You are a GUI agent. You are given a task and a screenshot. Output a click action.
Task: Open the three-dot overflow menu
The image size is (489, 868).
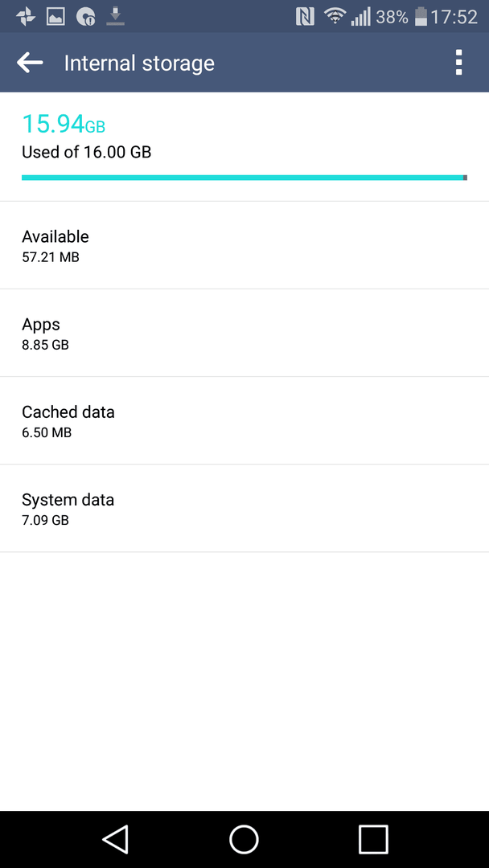click(458, 63)
